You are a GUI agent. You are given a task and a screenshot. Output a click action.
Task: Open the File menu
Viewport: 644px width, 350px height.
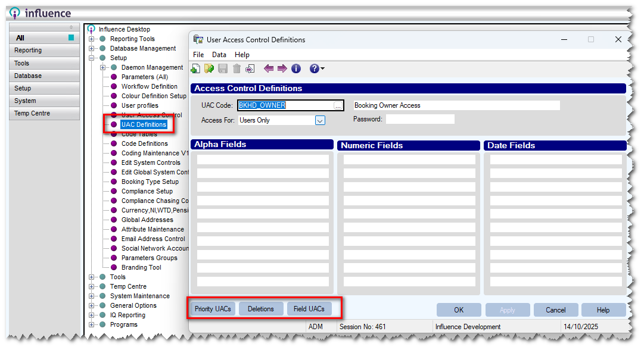[x=198, y=55]
